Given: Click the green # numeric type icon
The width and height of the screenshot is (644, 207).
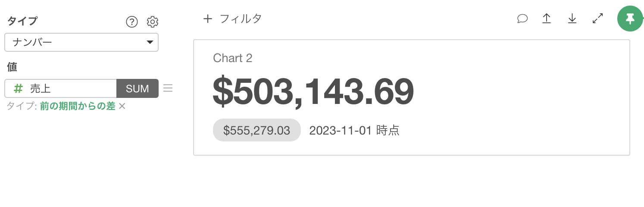Looking at the screenshot, I should tap(18, 88).
